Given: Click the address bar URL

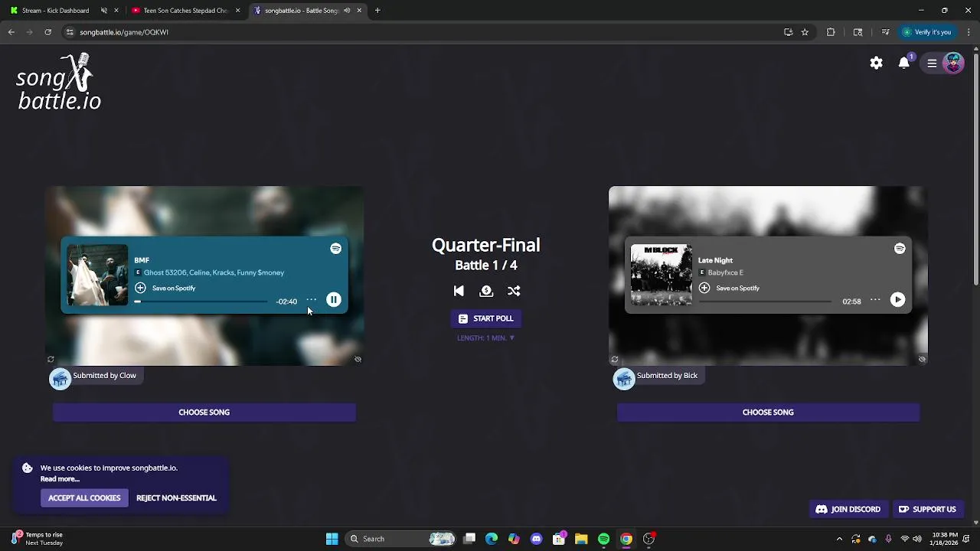Looking at the screenshot, I should pyautogui.click(x=124, y=32).
